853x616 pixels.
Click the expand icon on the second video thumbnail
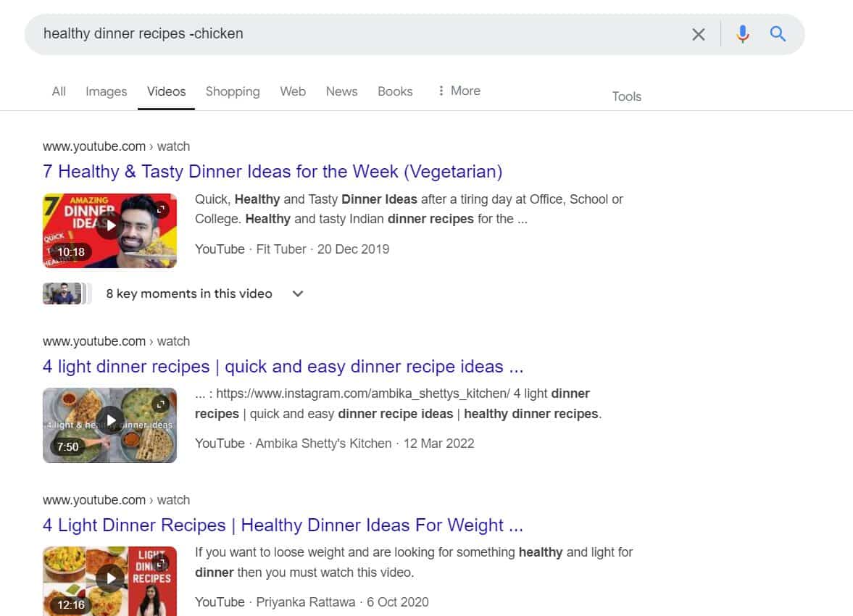tap(162, 404)
